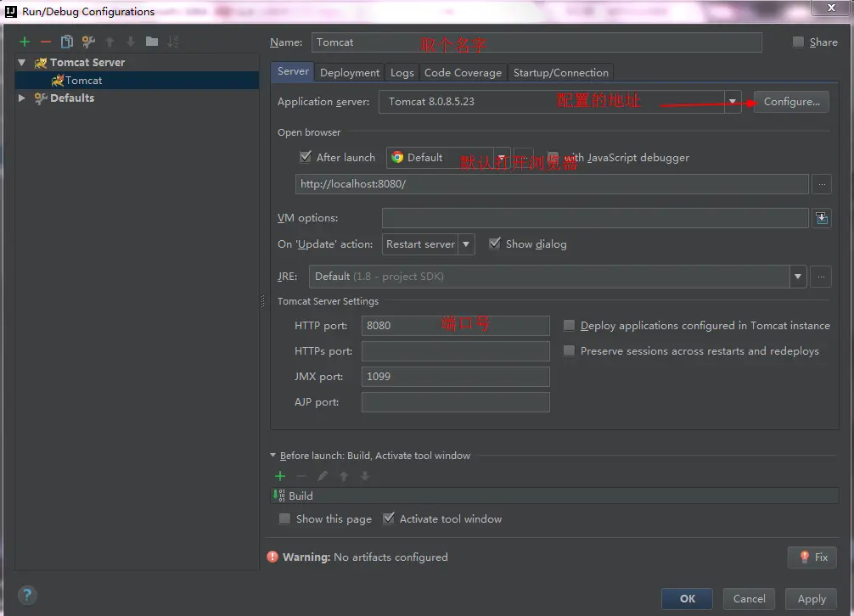Open the edit defaults wrench icon
854x616 pixels.
pos(88,42)
